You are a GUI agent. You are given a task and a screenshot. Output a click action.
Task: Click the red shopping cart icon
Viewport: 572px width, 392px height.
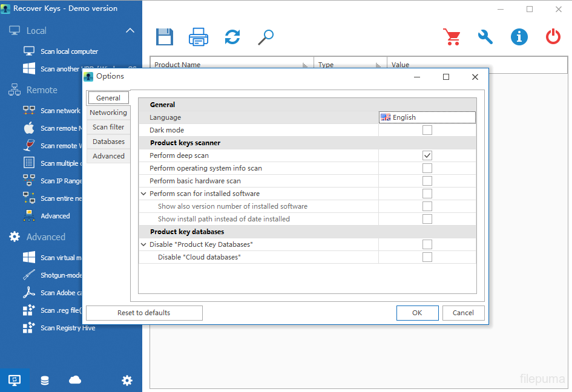click(452, 37)
